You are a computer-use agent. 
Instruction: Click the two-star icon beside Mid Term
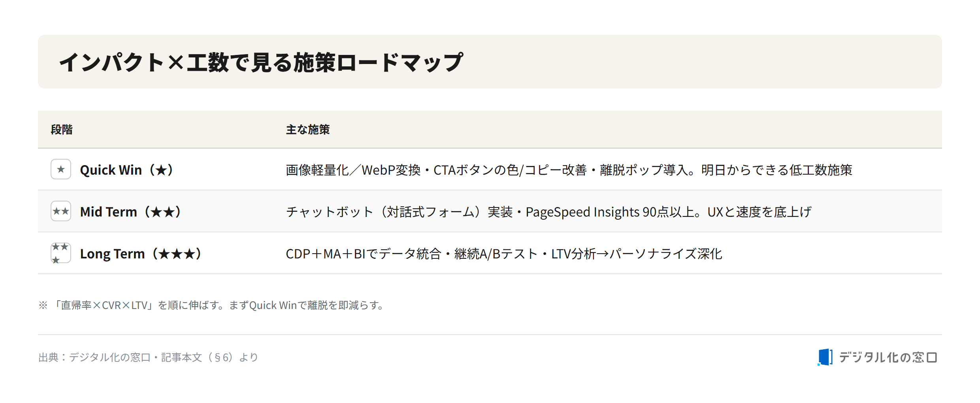(61, 211)
